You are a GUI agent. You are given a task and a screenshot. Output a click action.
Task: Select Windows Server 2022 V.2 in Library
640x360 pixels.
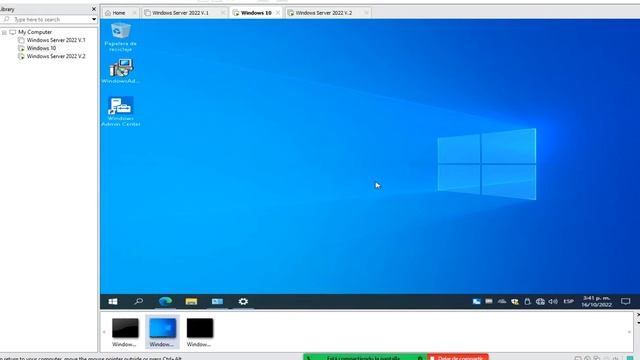click(56, 56)
